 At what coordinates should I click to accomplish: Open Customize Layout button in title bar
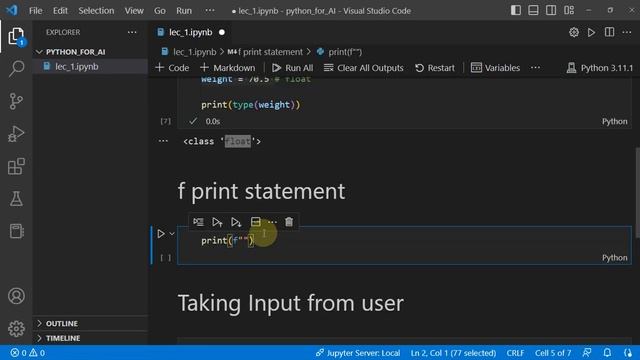coord(569,10)
